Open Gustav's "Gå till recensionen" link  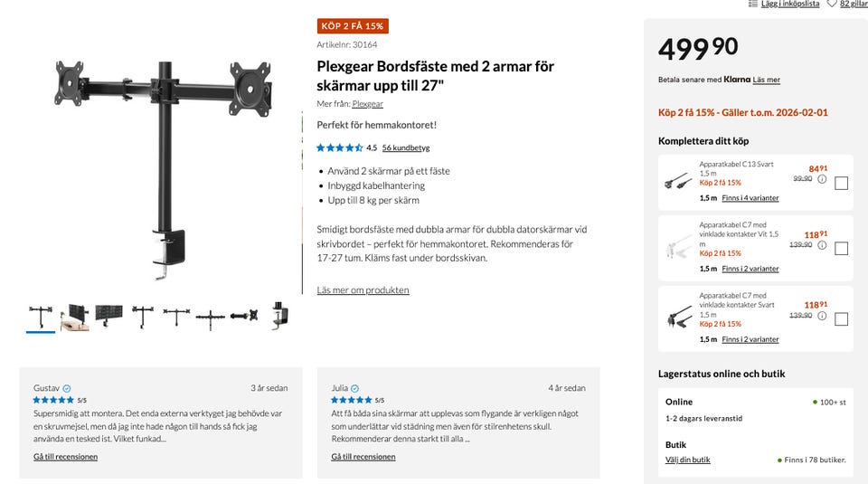(x=65, y=457)
